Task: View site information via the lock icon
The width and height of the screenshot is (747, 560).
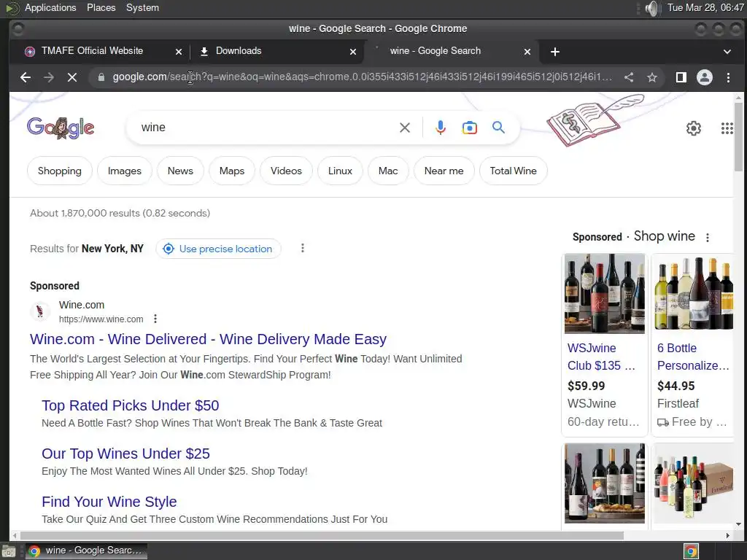Action: coord(101,77)
